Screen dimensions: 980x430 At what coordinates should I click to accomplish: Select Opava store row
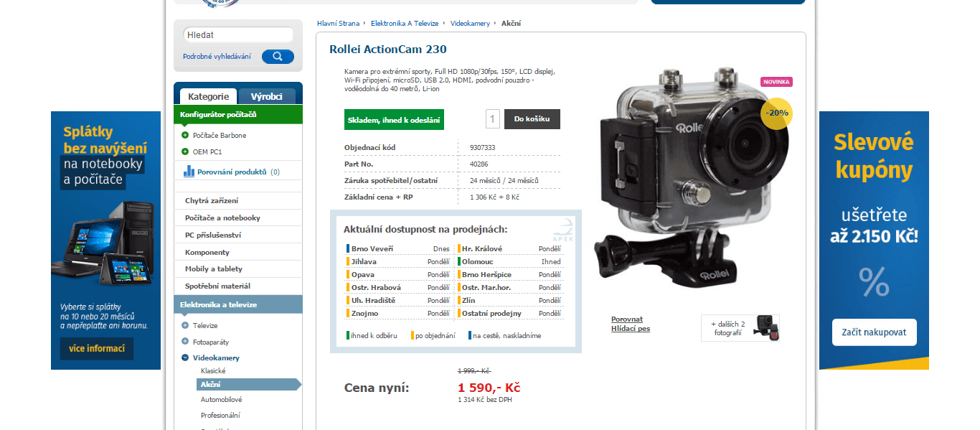[398, 275]
